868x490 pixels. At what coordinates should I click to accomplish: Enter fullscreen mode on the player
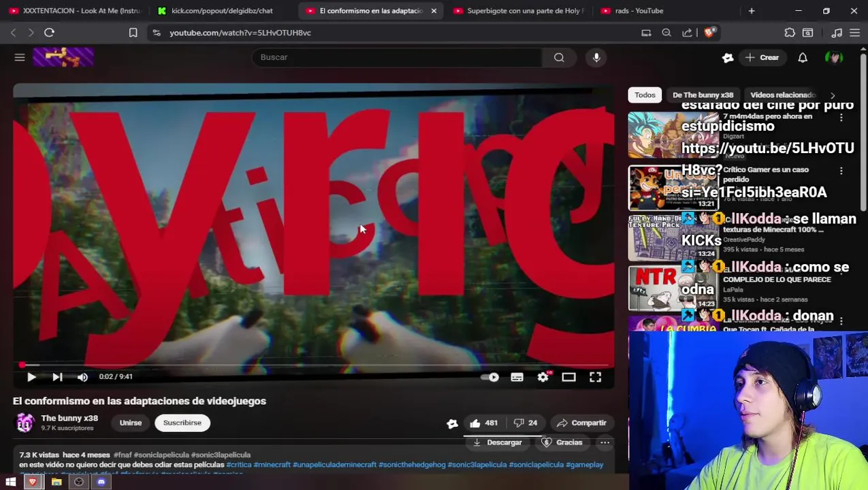(x=595, y=377)
